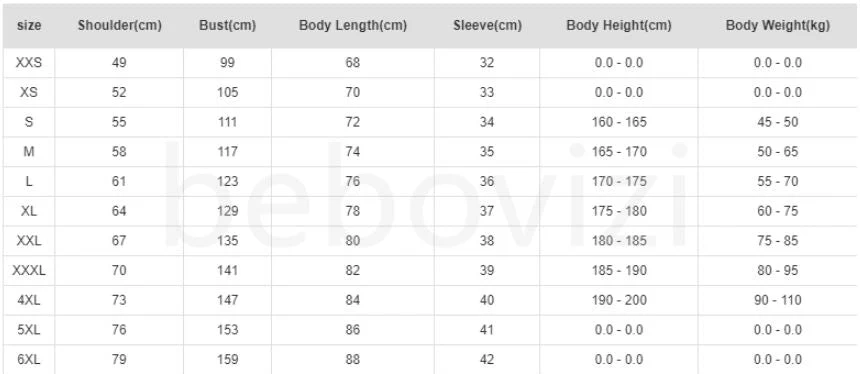The height and width of the screenshot is (374, 860).
Task: Click the 4XL size row label
Action: coord(29,300)
